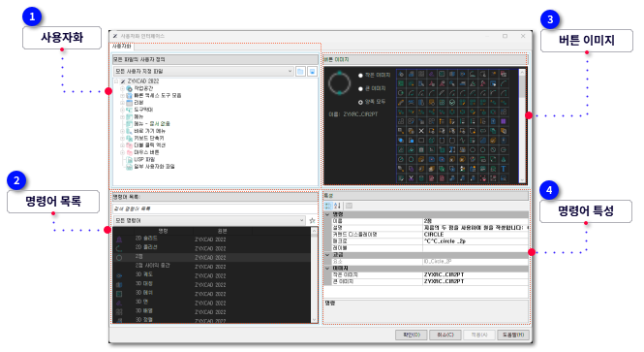
Task: Select the 2D 솔리드 command icon
Action: click(119, 240)
